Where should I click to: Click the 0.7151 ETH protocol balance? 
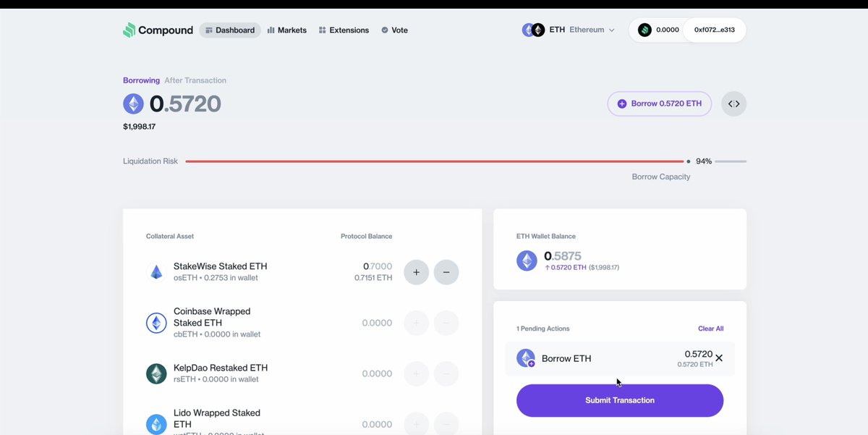coord(373,278)
